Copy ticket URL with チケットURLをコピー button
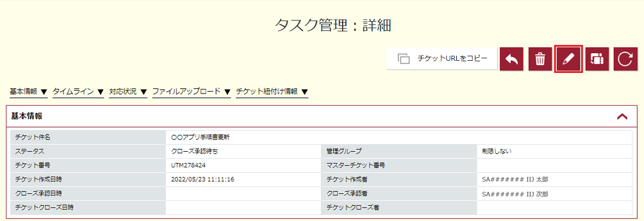644x221 pixels. click(x=442, y=58)
